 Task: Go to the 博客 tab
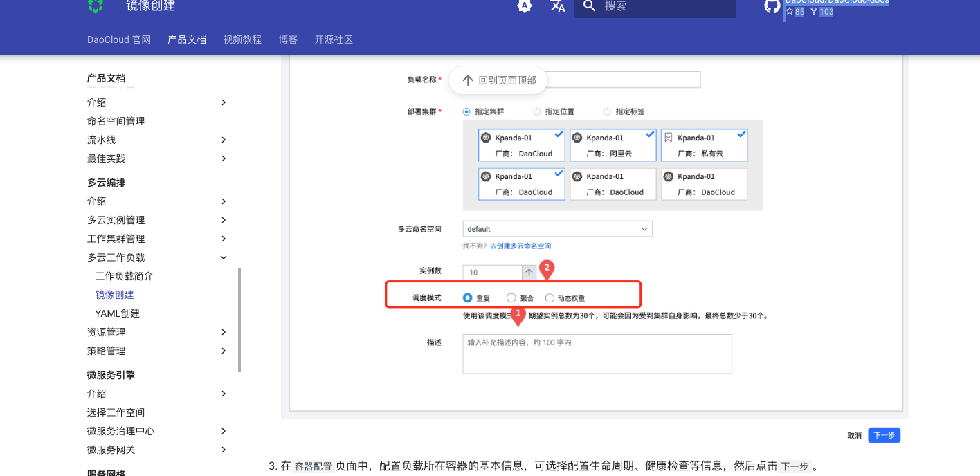[x=288, y=39]
